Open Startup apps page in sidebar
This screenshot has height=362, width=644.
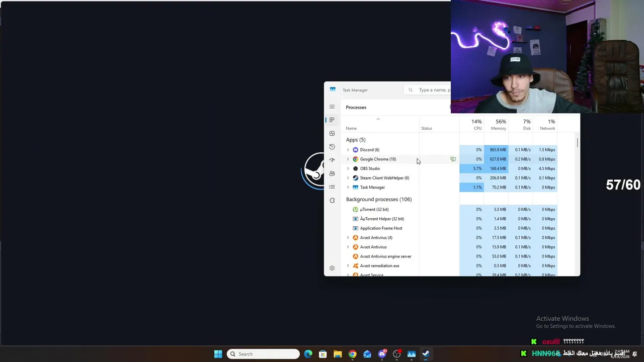(x=332, y=160)
